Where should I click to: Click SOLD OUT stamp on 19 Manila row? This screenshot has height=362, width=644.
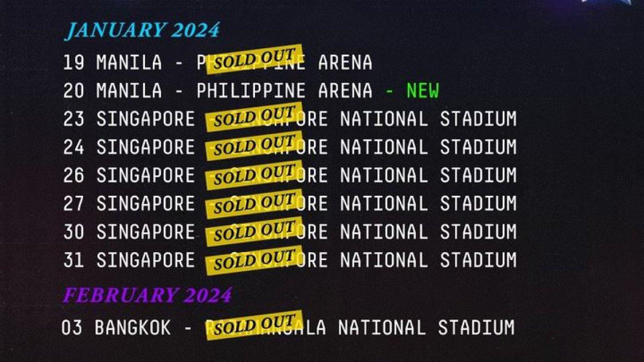pyautogui.click(x=253, y=60)
